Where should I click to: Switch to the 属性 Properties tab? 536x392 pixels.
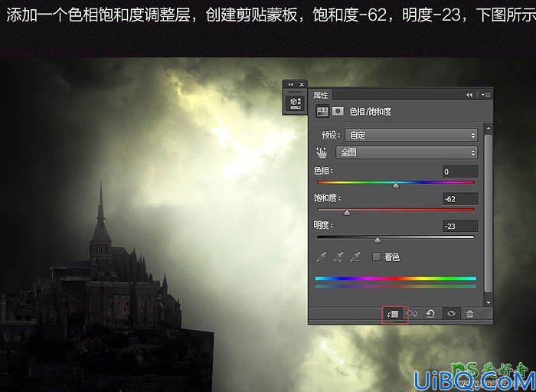pos(321,96)
